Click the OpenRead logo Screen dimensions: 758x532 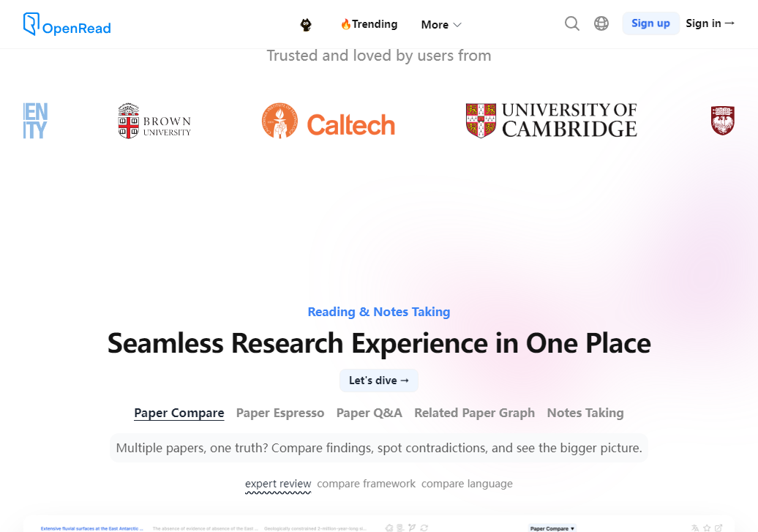(x=67, y=24)
